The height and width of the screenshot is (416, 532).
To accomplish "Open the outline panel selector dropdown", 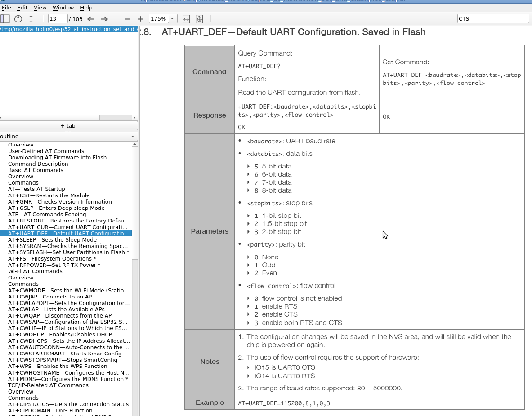I will pos(68,136).
